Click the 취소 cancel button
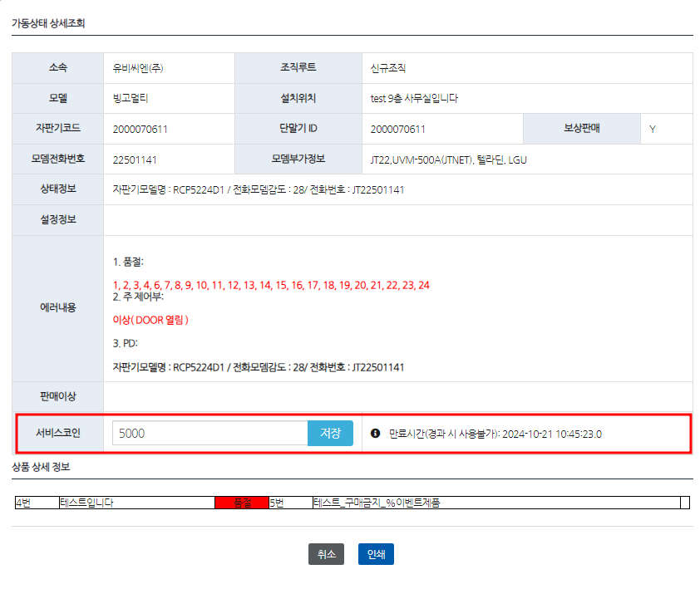700x589 pixels. pos(326,553)
